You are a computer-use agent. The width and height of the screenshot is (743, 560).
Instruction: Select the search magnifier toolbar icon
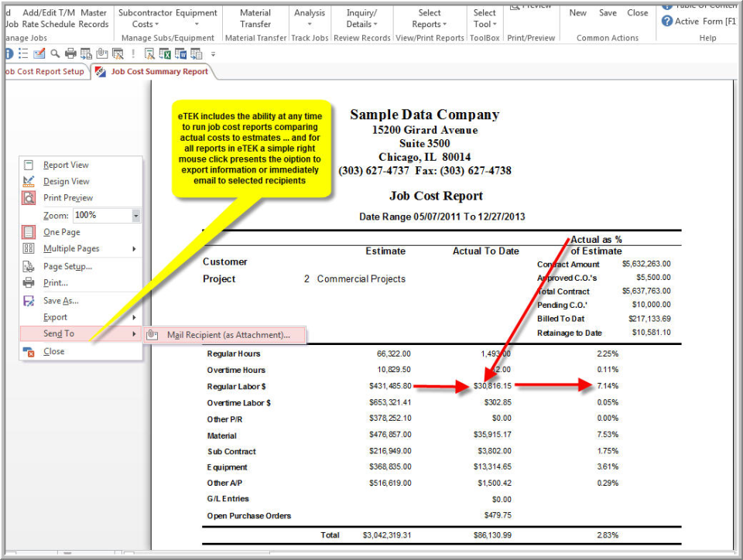[55, 53]
